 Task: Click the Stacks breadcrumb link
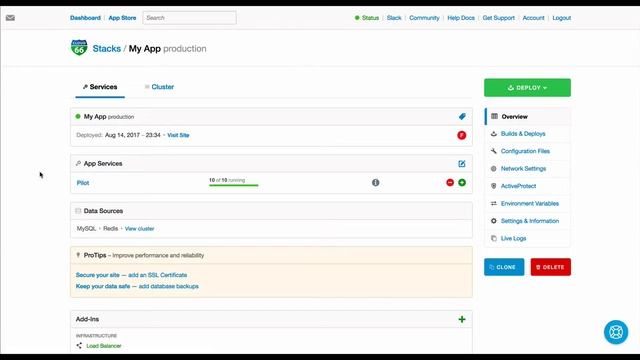(x=107, y=49)
